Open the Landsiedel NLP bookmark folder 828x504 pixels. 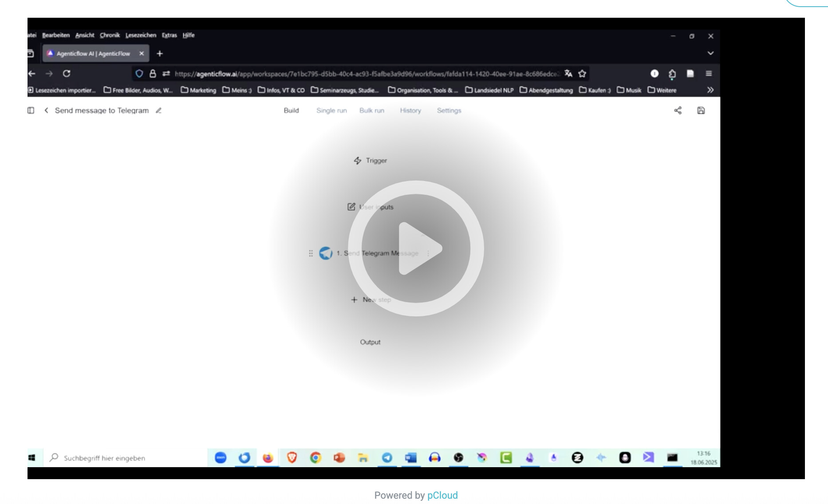pos(489,90)
